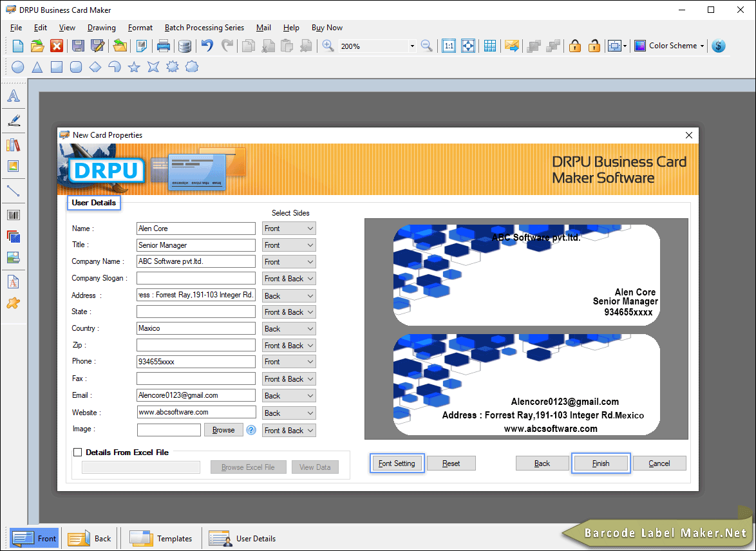Click the dollar sign buy icon

point(719,46)
